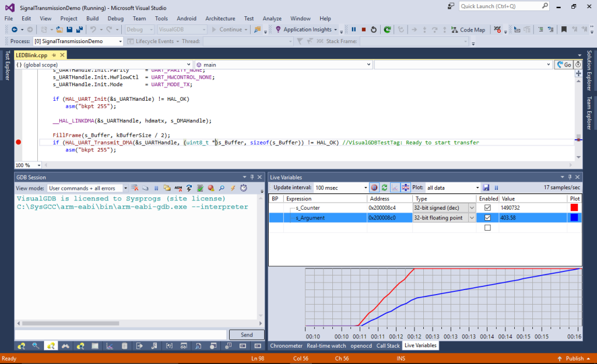The image size is (597, 364).
Task: Open the Android menu
Action: pos(186,18)
